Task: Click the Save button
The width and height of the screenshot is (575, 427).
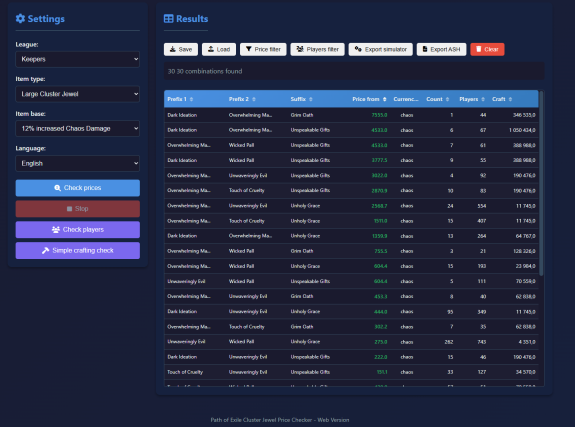Action: coord(181,49)
